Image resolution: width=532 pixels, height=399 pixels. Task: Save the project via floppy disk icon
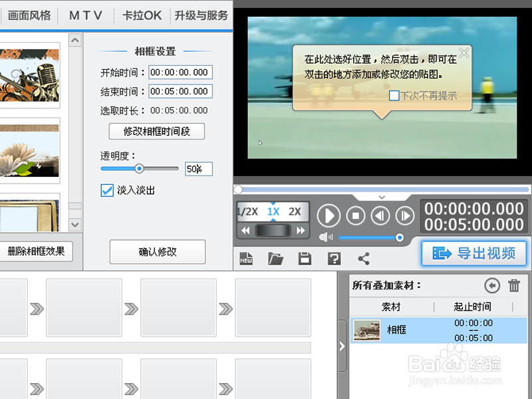(x=305, y=259)
